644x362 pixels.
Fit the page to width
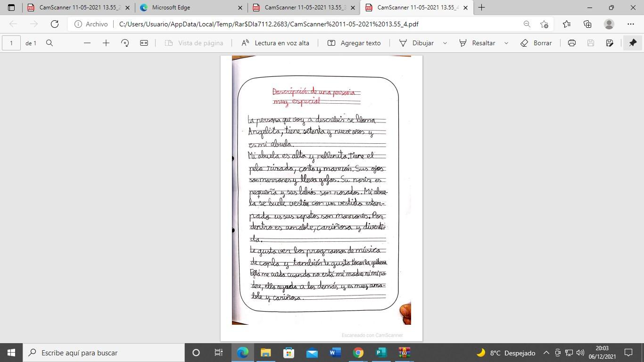coord(144,43)
